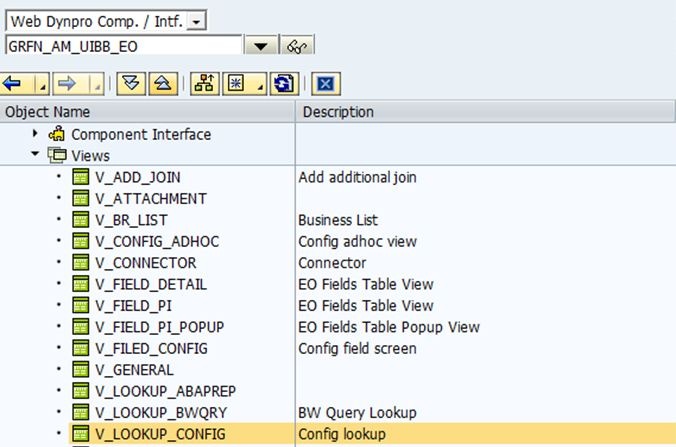676x447 pixels.
Task: Click the Component Interface puzzle icon
Action: (x=57, y=134)
